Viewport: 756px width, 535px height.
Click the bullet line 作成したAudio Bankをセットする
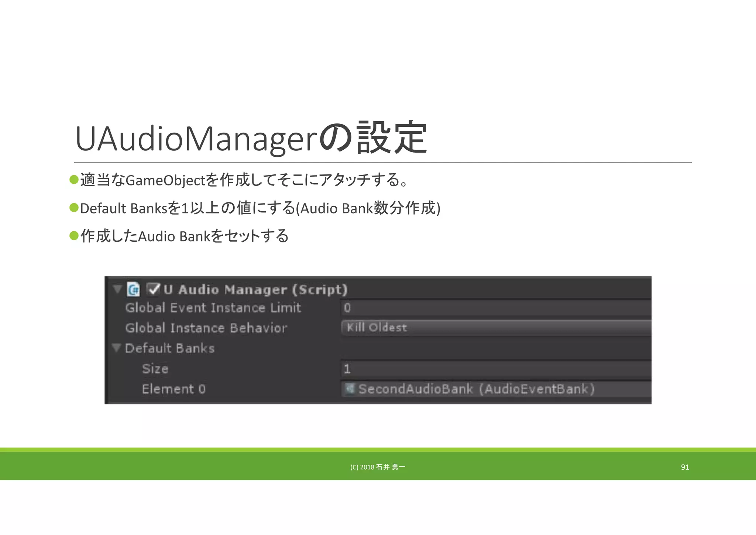point(179,236)
